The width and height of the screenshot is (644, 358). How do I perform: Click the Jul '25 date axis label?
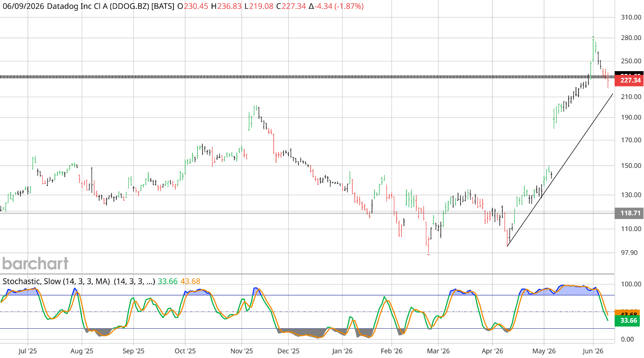click(x=28, y=351)
